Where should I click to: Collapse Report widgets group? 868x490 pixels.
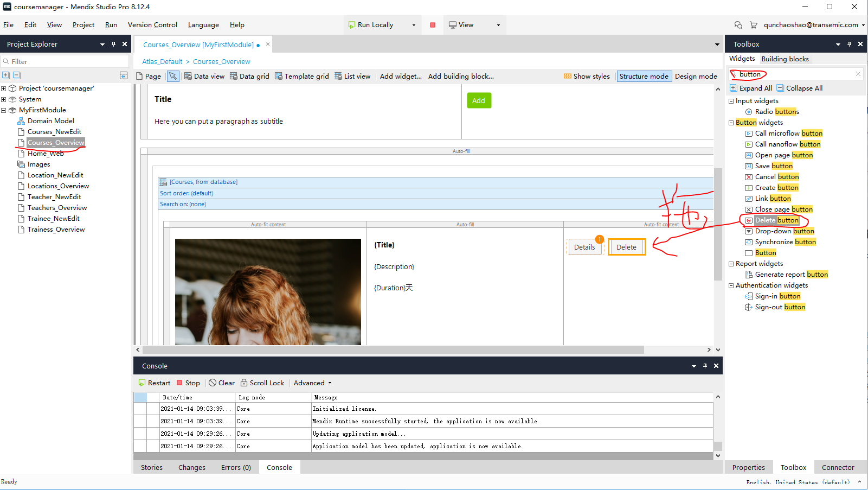731,264
